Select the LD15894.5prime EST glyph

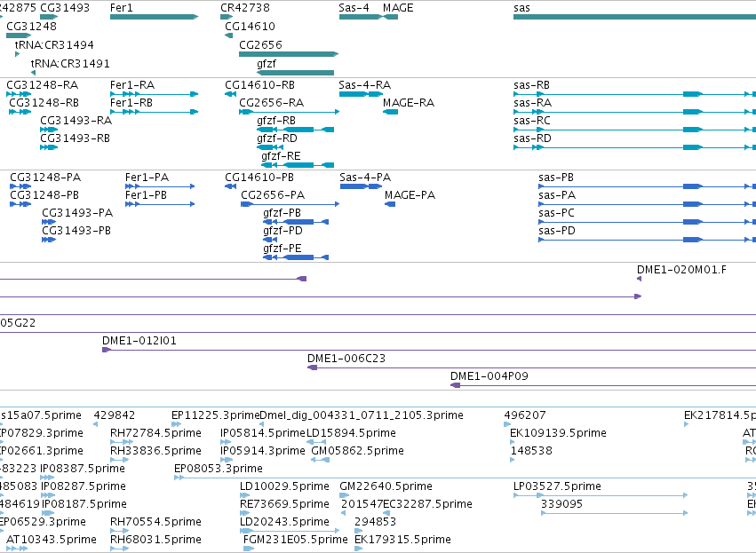click(x=317, y=442)
